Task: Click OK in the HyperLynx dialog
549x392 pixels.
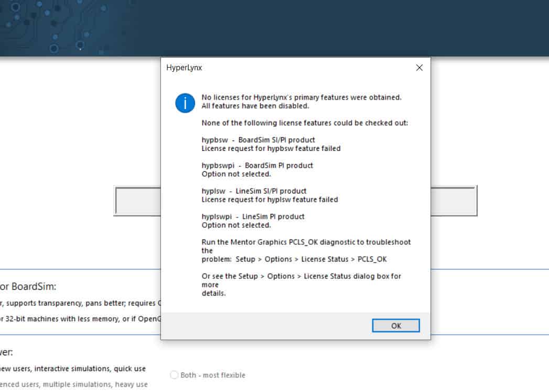Action: click(396, 325)
